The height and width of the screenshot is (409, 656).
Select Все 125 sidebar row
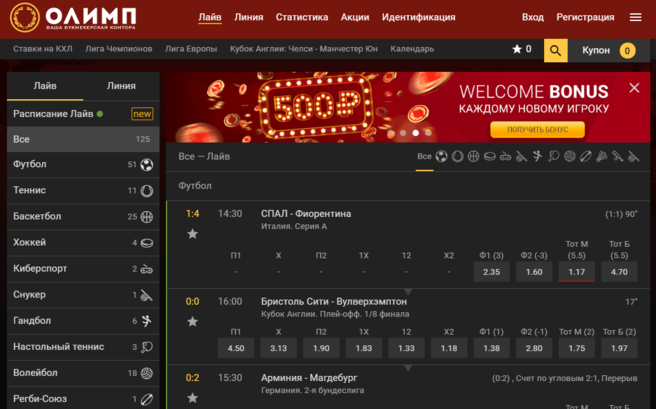pyautogui.click(x=83, y=139)
